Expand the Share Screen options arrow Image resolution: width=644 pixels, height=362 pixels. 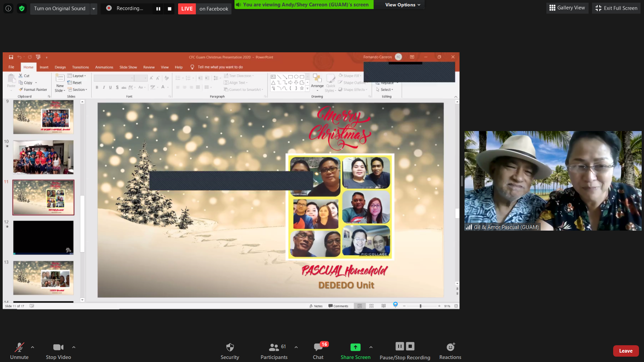click(371, 347)
